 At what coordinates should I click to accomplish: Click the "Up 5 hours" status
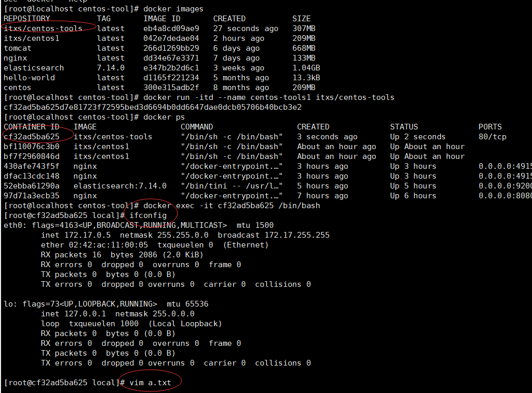click(x=413, y=186)
